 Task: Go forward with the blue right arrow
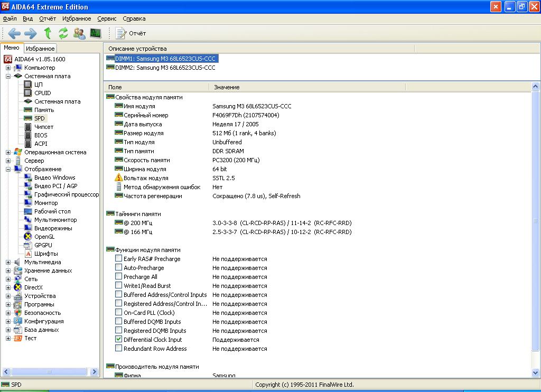[30, 33]
